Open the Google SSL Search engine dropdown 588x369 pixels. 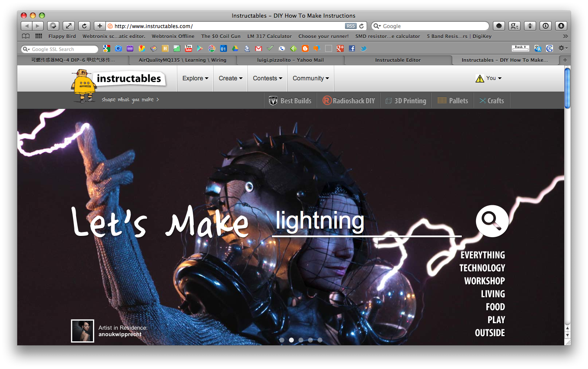[x=27, y=49]
